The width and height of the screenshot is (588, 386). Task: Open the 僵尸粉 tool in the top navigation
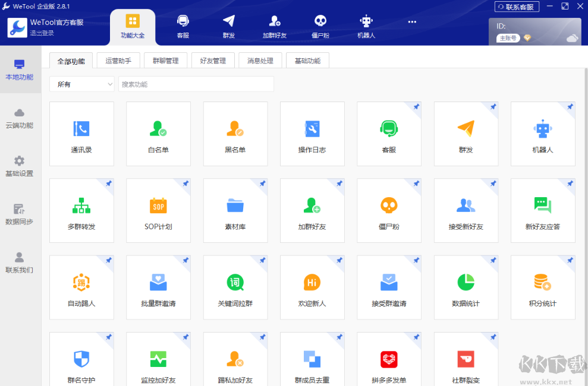[x=320, y=25]
